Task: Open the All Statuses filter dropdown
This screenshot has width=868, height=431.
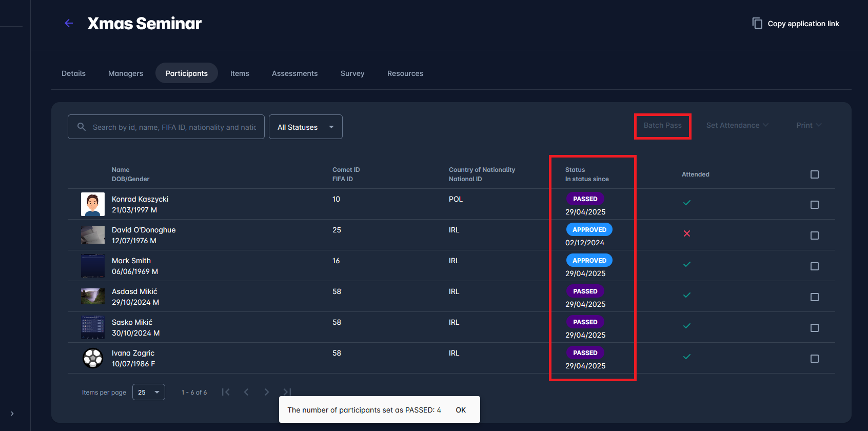Action: (x=305, y=127)
